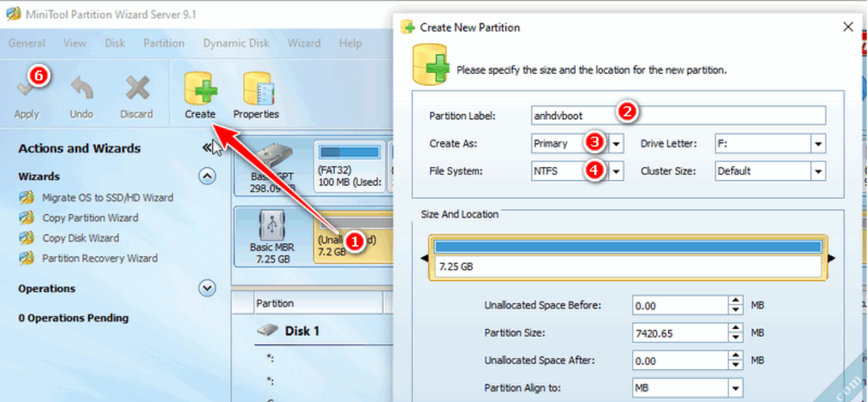
Task: Click the Unallocated Space After field
Action: pyautogui.click(x=681, y=360)
